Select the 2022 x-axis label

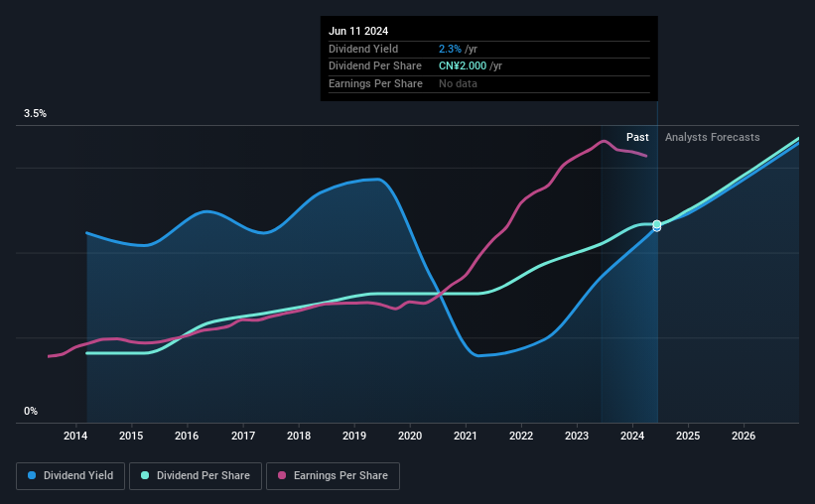click(x=521, y=436)
